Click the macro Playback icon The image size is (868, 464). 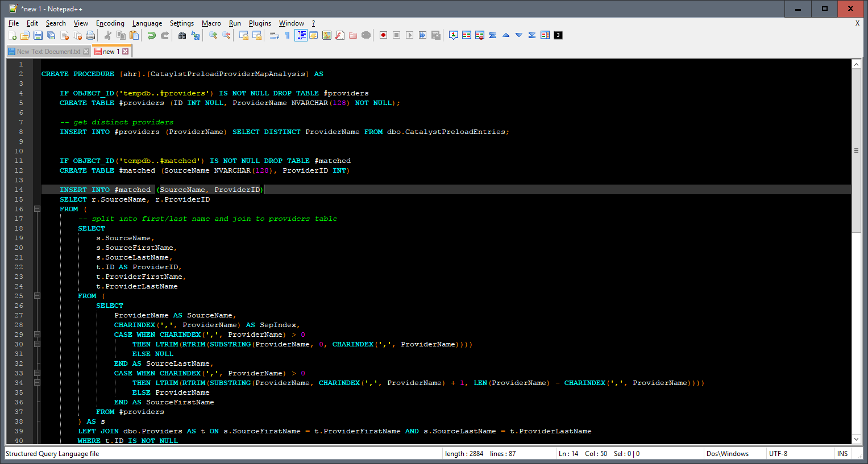[409, 35]
